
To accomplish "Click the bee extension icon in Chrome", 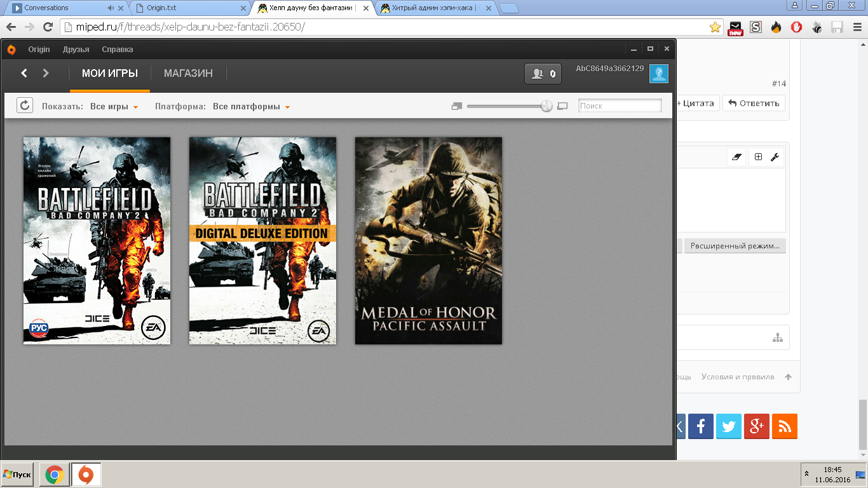I will pos(817,27).
